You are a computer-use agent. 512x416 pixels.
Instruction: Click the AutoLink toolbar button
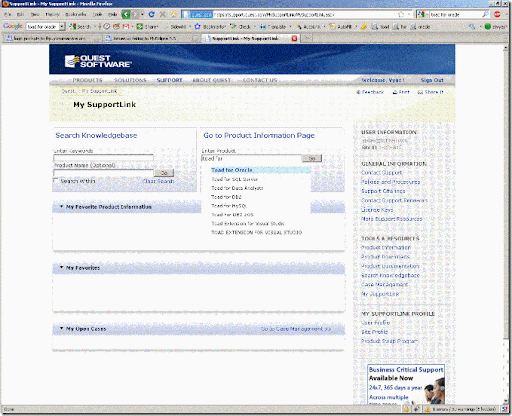(x=308, y=26)
